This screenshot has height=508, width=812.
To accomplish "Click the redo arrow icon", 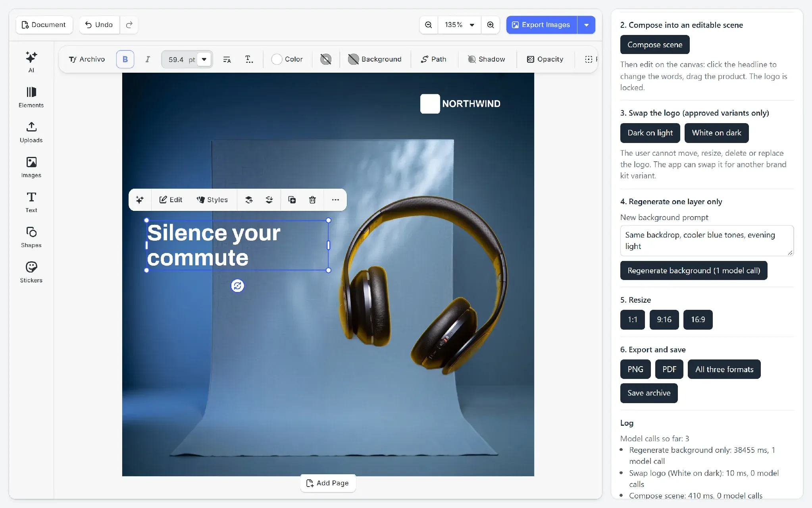I will tap(129, 25).
